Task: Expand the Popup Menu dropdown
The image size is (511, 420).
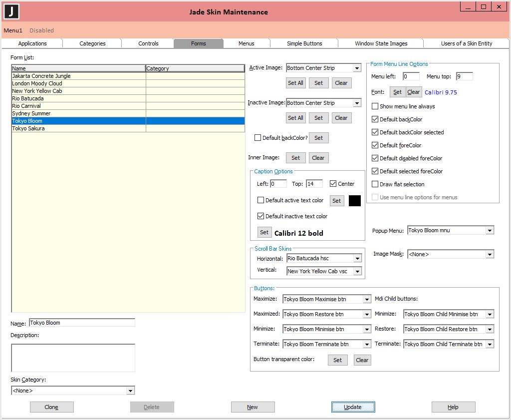Action: tap(490, 231)
